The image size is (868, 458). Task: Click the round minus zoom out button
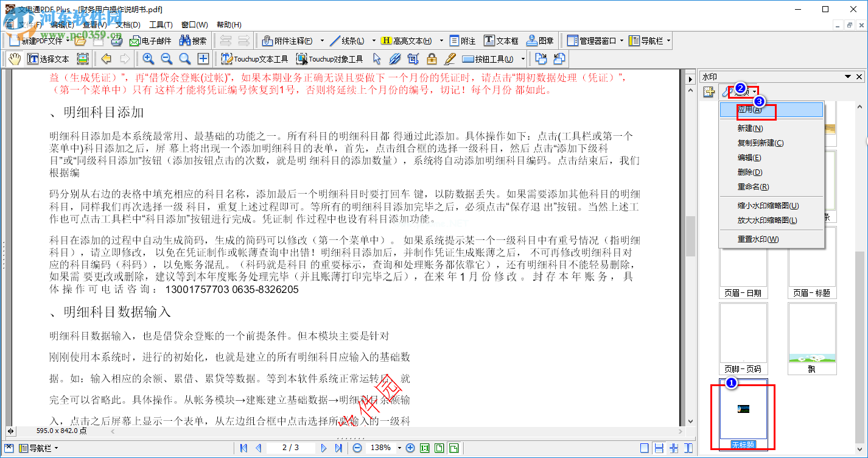(358, 448)
